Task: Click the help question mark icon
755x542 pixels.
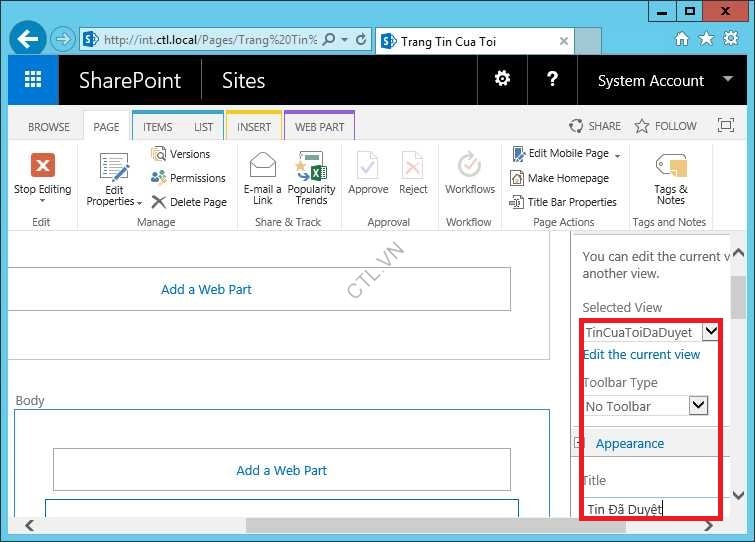Action: (x=552, y=80)
